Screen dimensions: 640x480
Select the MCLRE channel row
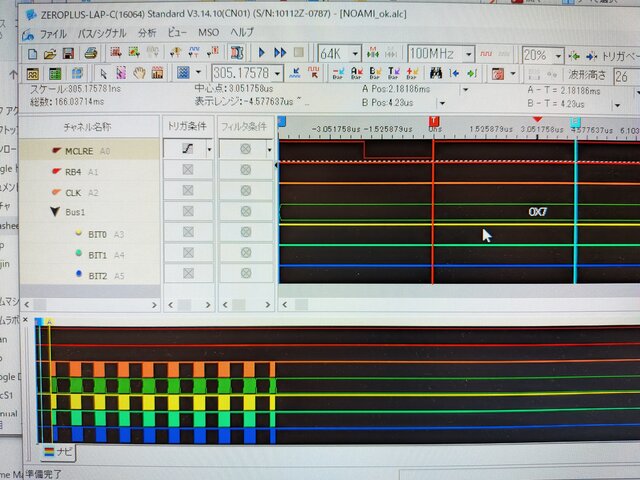point(80,150)
